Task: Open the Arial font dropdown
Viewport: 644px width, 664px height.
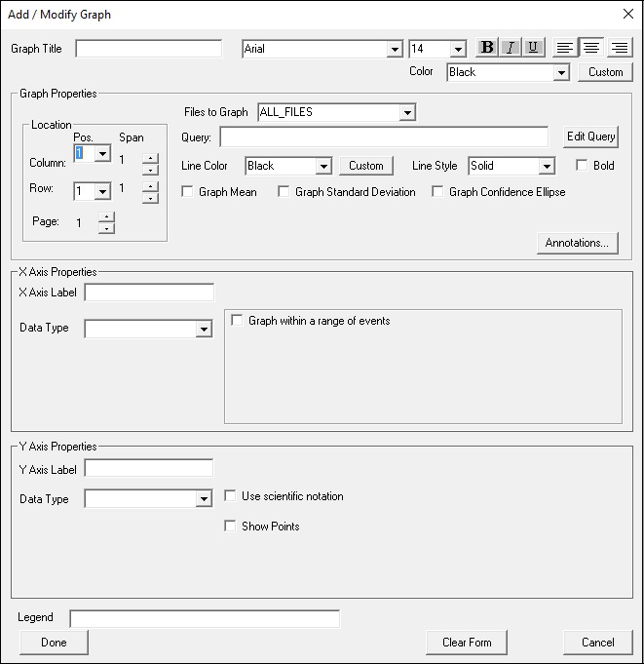Action: click(x=395, y=49)
